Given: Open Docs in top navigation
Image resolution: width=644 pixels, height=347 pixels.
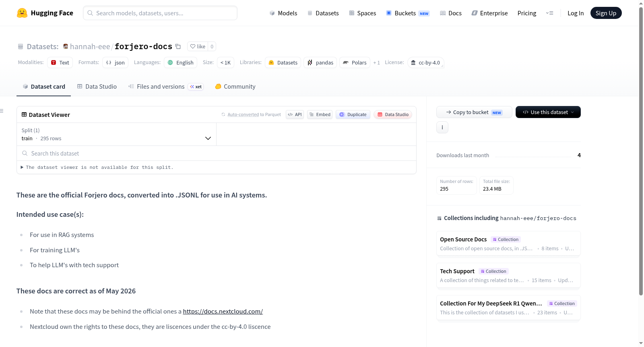Looking at the screenshot, I should pyautogui.click(x=450, y=13).
